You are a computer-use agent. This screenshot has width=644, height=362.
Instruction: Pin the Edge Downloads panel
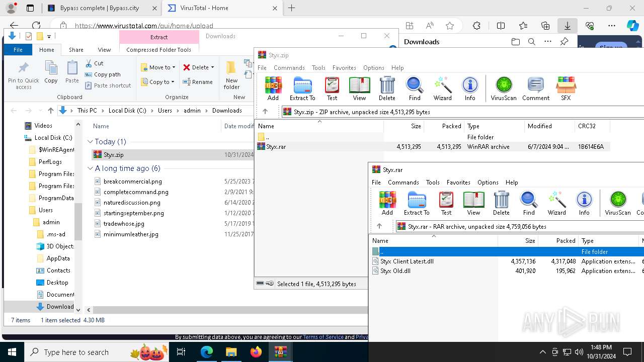tap(565, 42)
